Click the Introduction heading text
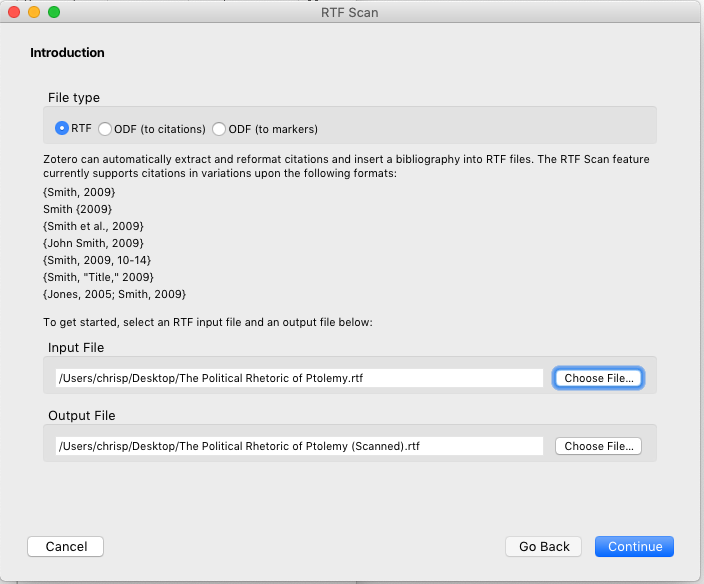Viewport: 704px width, 584px height. 67,53
